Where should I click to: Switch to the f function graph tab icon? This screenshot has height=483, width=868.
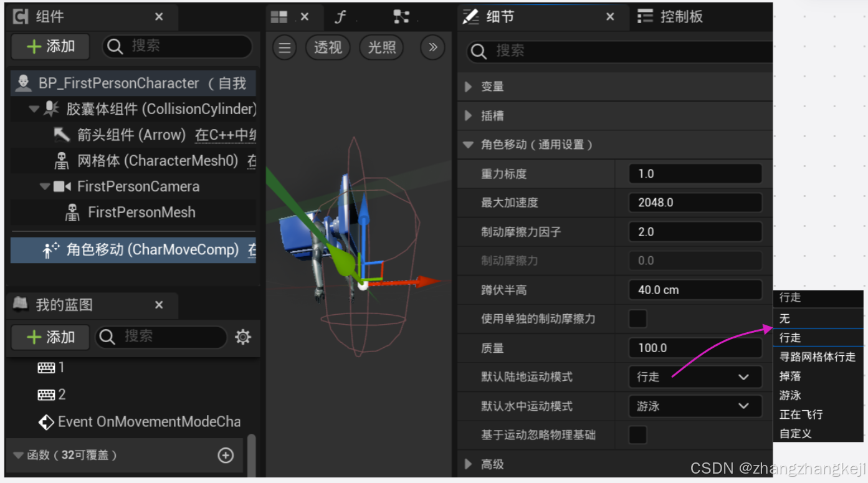tap(340, 17)
